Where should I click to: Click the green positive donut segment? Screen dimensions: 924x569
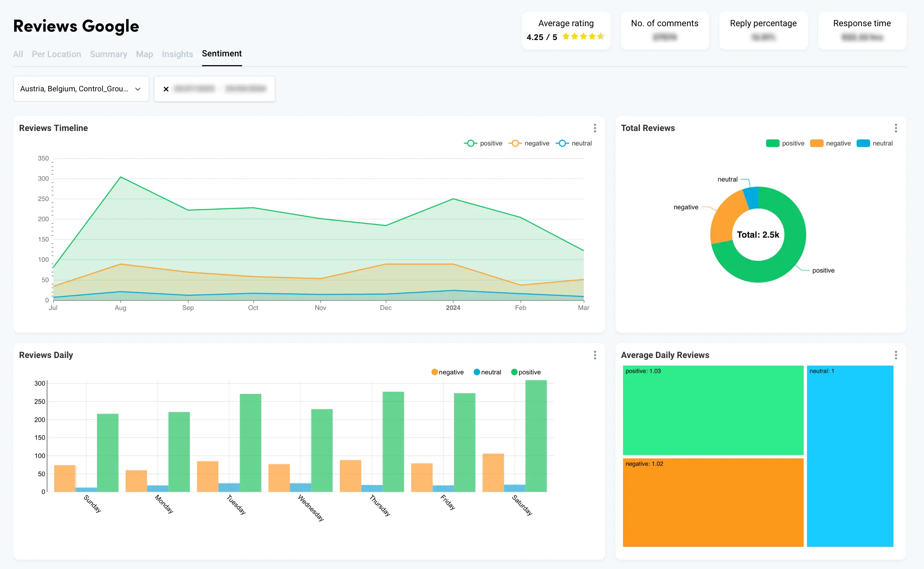pos(791,248)
